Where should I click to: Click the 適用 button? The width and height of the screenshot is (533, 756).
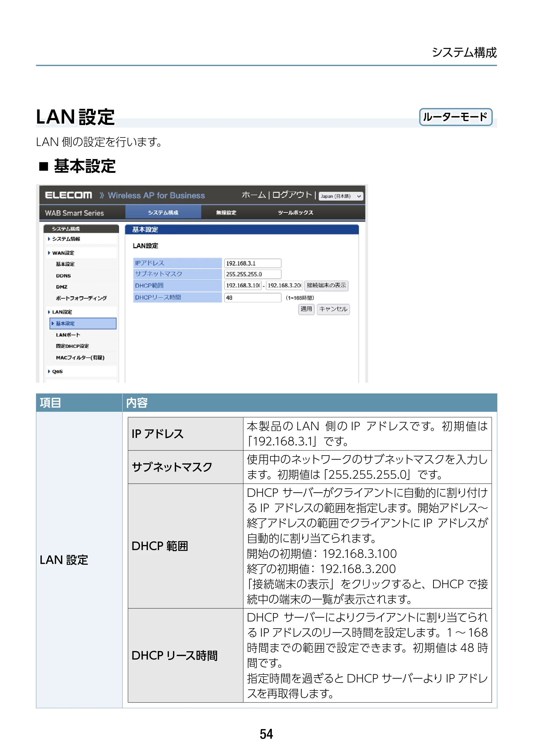(x=306, y=309)
